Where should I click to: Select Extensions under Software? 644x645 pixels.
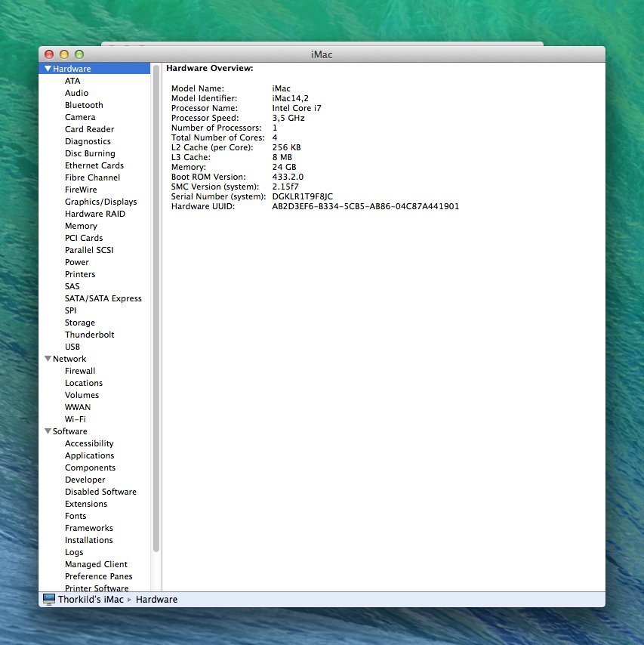point(86,504)
